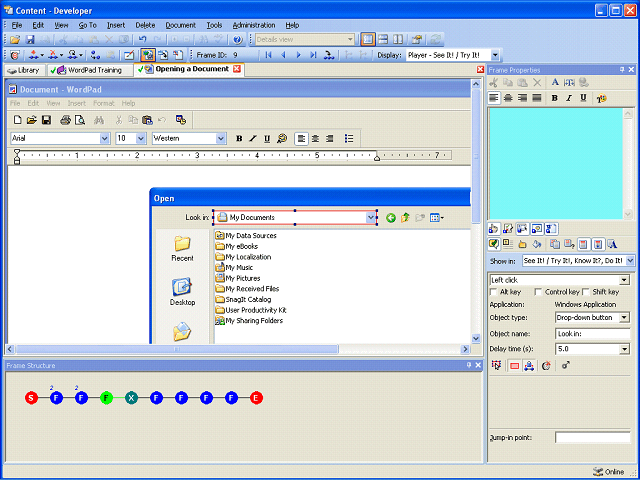
Task: Click the Open folder icon in main toolbar
Action: 15,40
